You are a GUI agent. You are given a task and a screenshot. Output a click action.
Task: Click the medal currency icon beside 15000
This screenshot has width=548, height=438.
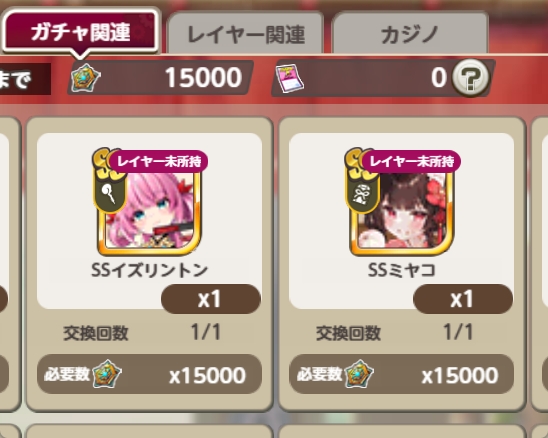tap(86, 78)
